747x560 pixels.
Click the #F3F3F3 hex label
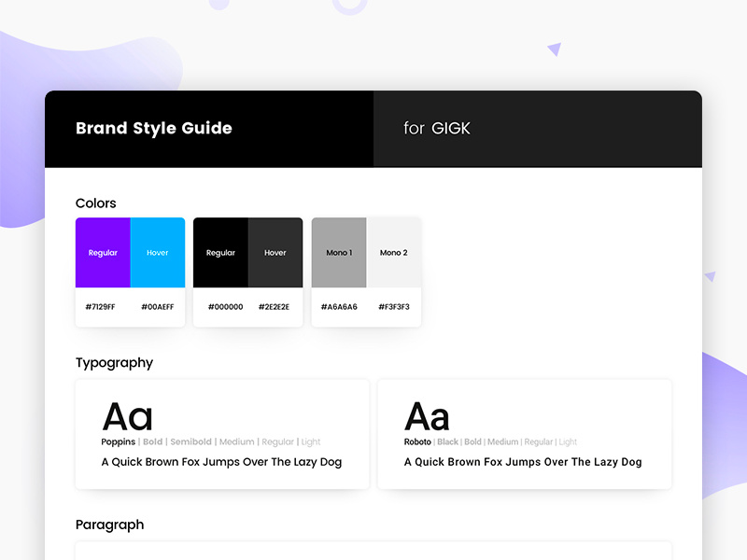pyautogui.click(x=393, y=306)
